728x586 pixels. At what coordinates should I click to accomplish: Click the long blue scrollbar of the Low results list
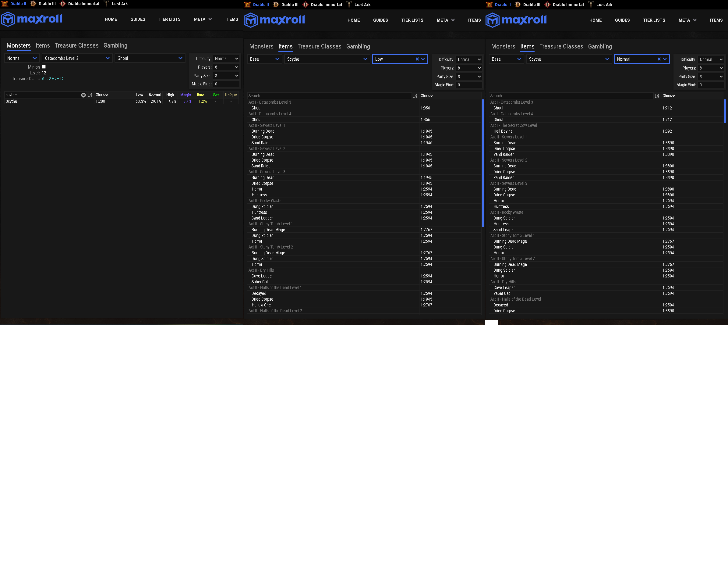483,163
